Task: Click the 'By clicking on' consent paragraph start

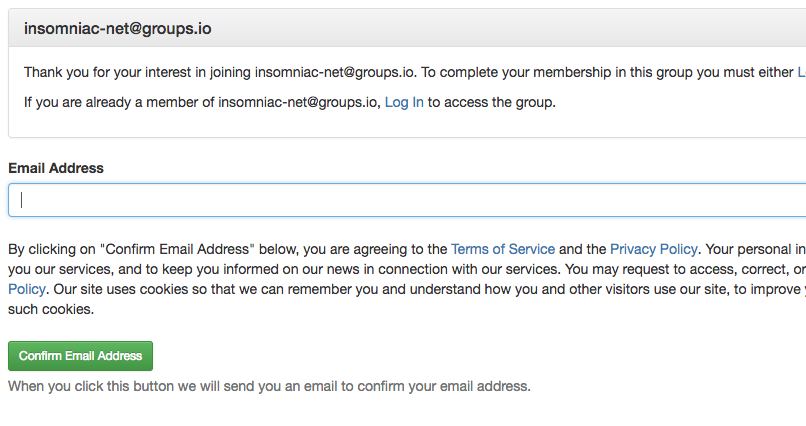Action: tap(52, 249)
